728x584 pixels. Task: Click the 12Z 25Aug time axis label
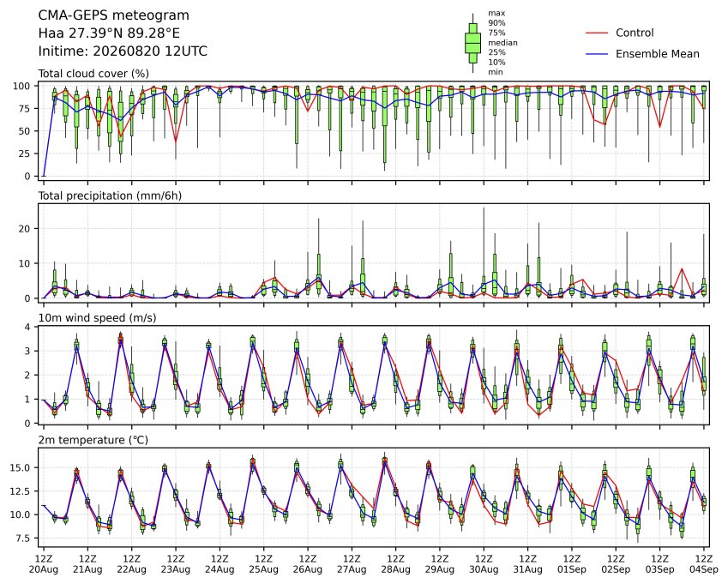[264, 563]
